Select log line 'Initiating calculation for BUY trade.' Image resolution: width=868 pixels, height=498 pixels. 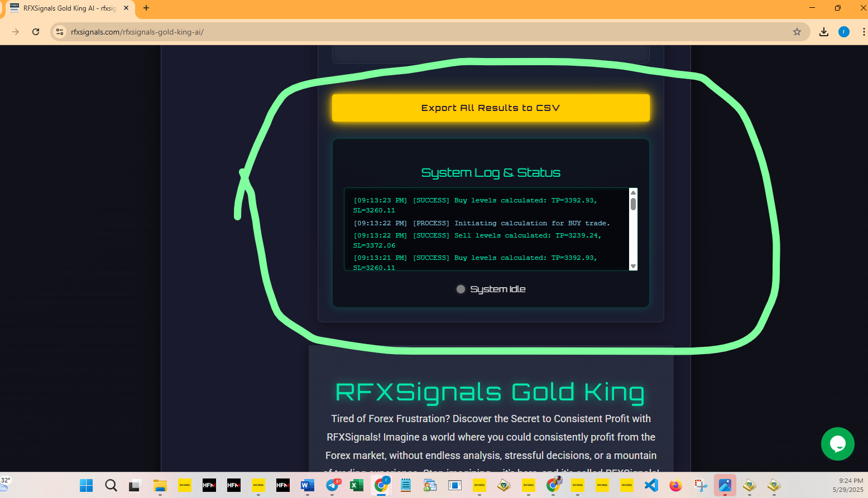[482, 223]
